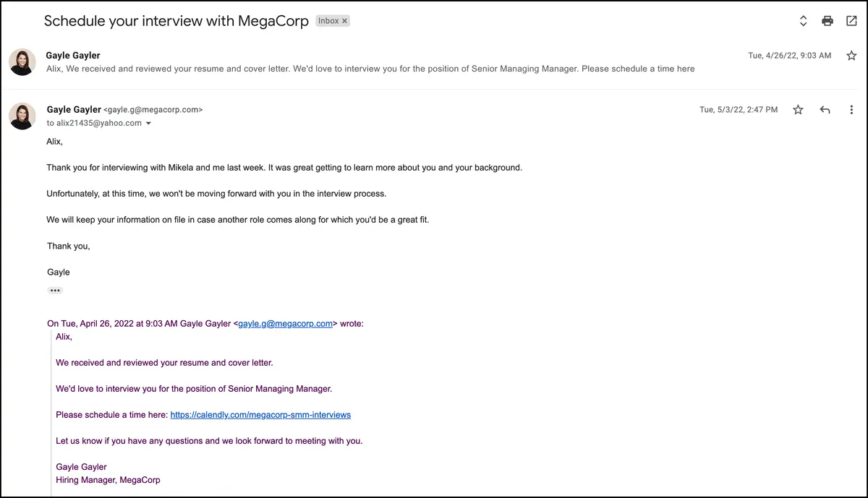Open the three-dot More options menu
The width and height of the screenshot is (868, 498).
click(851, 110)
